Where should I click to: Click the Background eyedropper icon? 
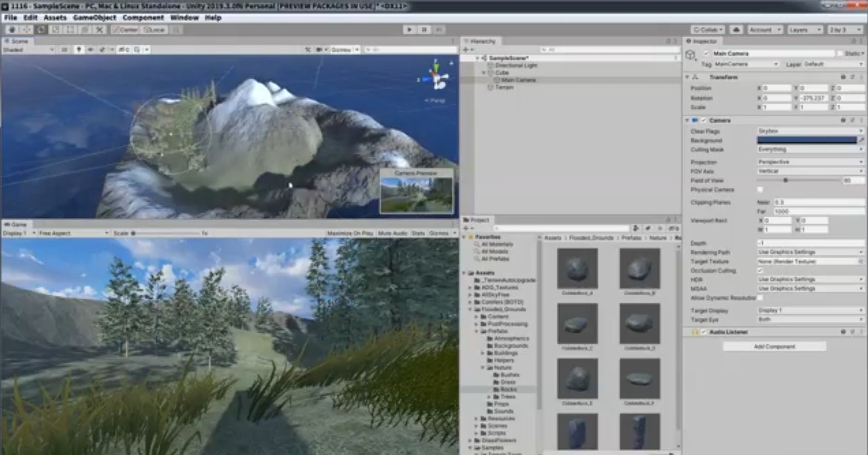coord(861,140)
